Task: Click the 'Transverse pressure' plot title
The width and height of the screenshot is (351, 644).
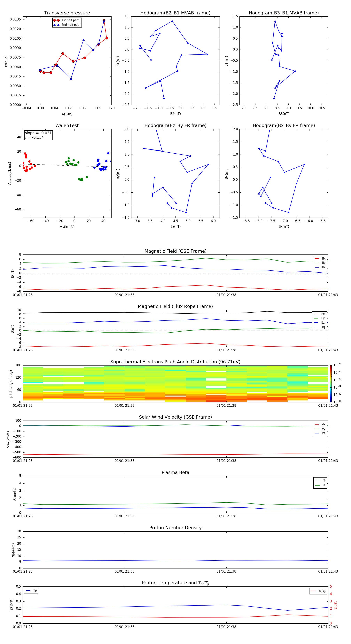Action: [67, 13]
